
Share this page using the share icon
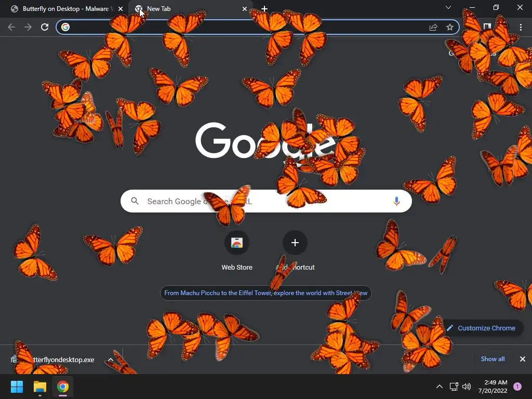pos(433,27)
